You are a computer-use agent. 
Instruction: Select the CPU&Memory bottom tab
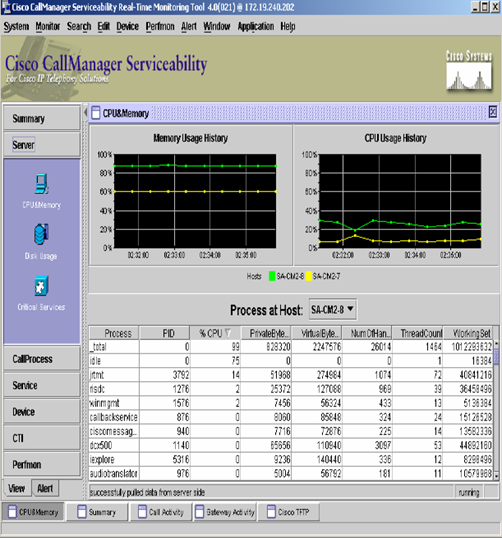coord(33,512)
